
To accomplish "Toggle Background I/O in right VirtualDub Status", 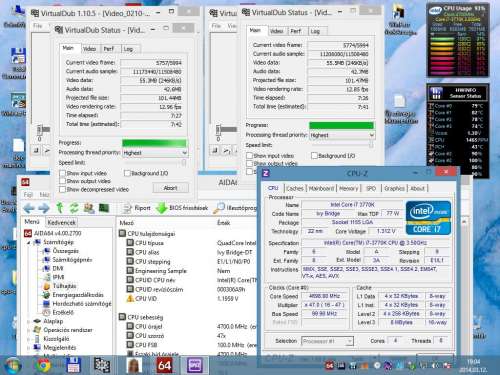I will click(x=314, y=156).
